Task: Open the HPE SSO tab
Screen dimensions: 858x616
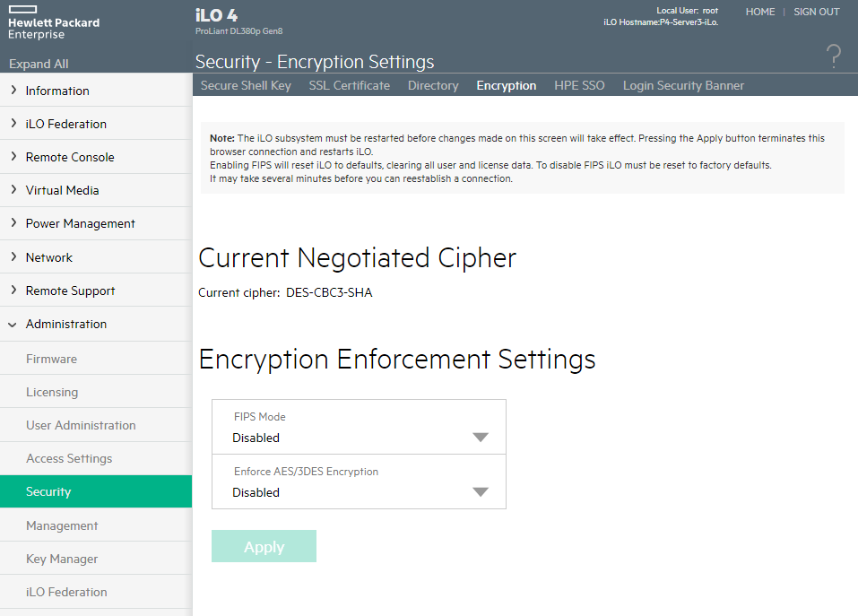Action: [579, 85]
